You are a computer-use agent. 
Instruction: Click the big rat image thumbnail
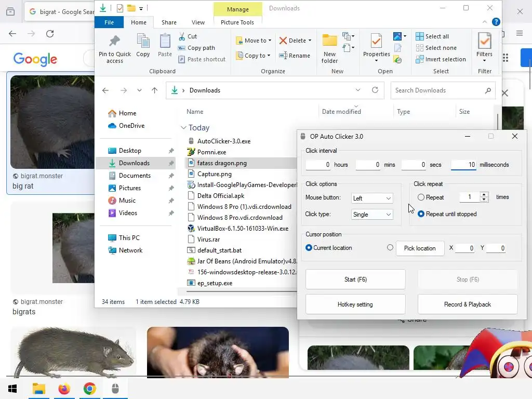point(52,122)
